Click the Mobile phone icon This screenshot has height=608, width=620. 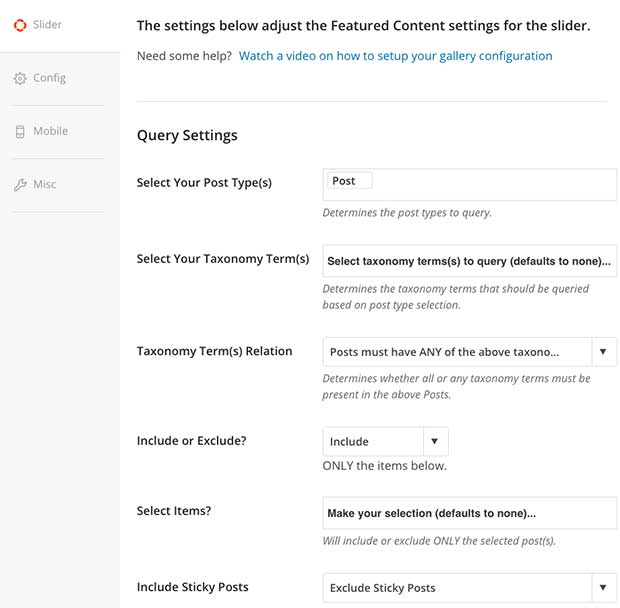20,132
